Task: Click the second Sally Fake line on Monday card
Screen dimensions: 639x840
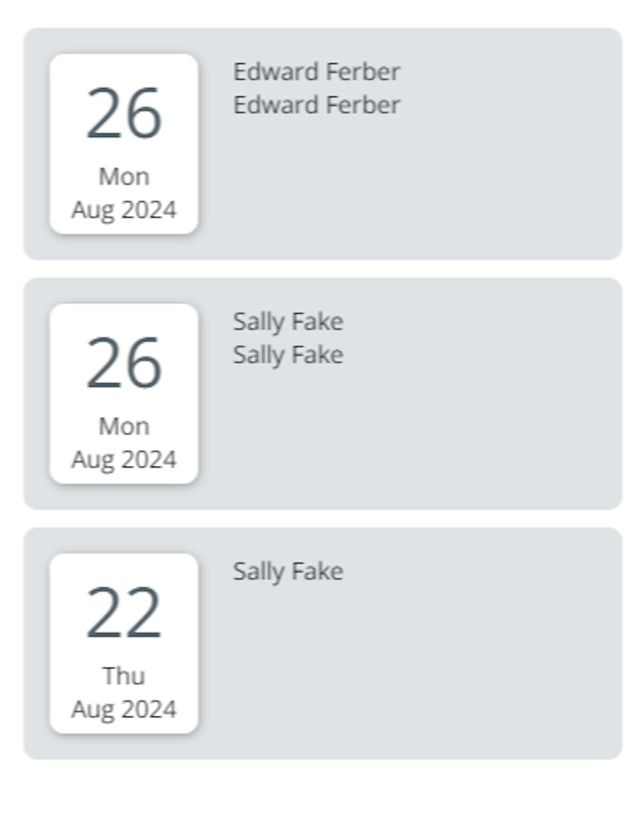Action: click(x=288, y=355)
